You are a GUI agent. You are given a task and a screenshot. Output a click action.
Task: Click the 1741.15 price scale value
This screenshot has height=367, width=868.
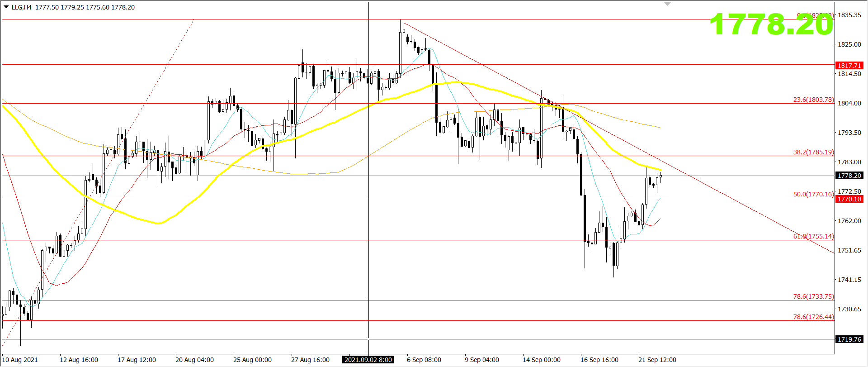[x=849, y=280]
